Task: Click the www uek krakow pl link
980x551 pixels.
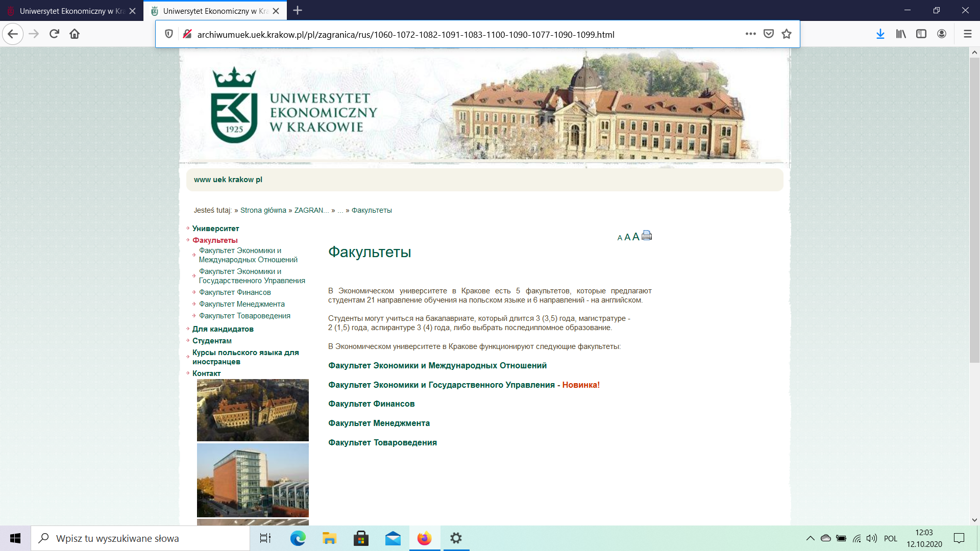Action: (228, 180)
